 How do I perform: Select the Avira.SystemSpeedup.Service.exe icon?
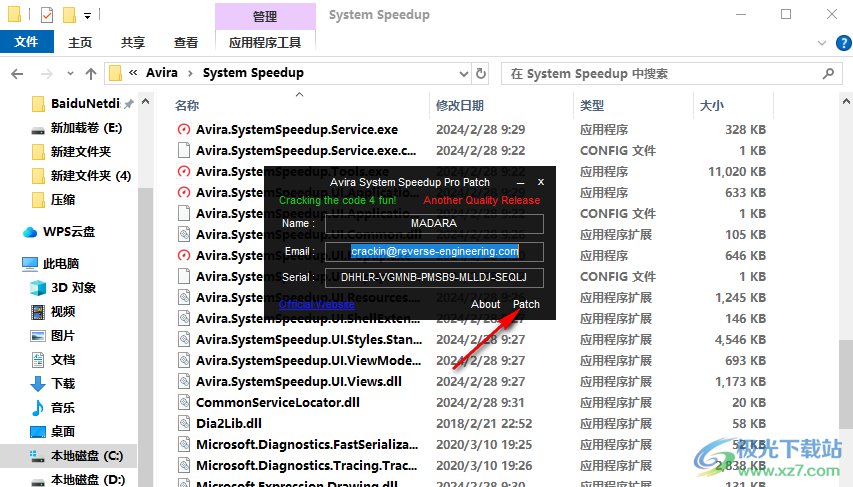(184, 130)
